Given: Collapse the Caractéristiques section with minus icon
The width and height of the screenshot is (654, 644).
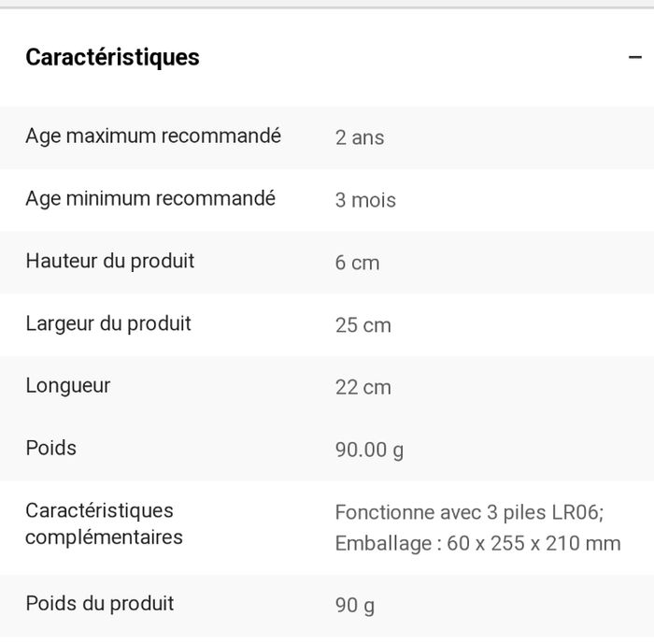Looking at the screenshot, I should [636, 57].
